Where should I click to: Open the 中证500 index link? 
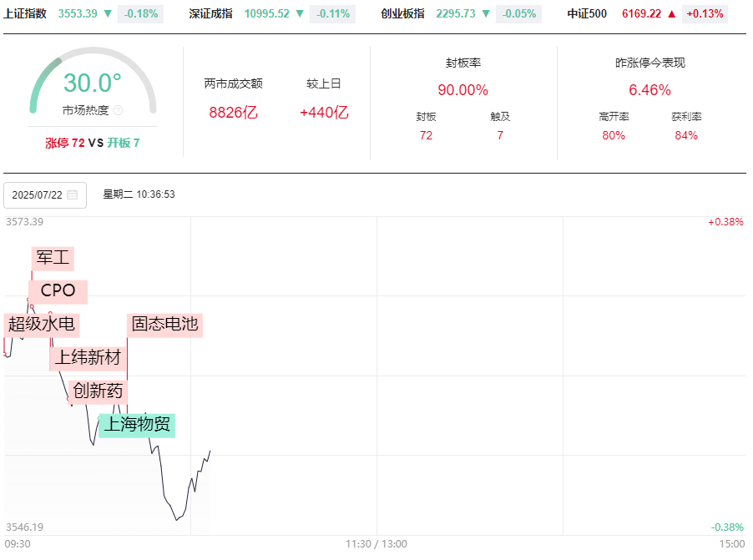pos(587,13)
